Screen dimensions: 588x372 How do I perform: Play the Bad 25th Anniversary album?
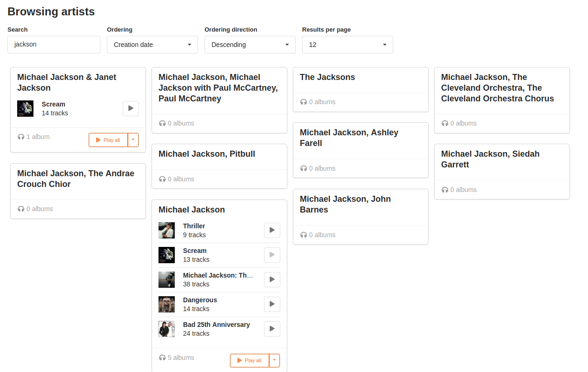click(272, 329)
